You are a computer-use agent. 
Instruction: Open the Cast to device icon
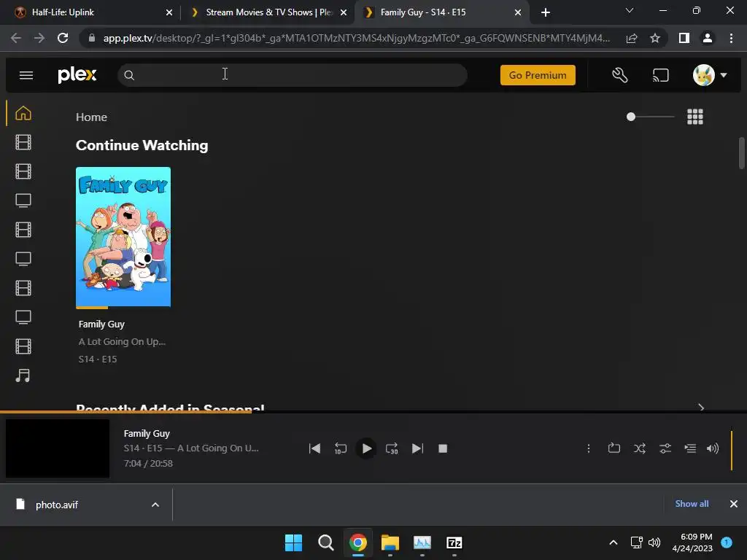660,75
